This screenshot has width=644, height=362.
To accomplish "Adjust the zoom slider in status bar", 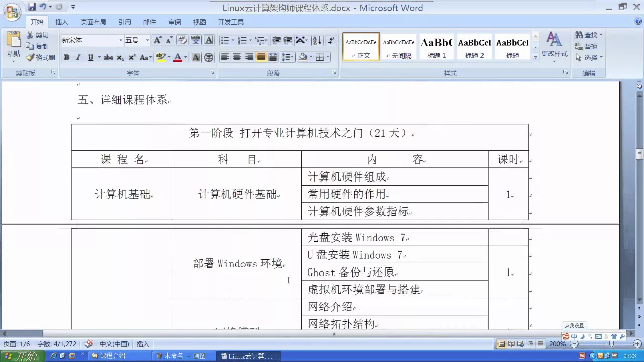I will pos(611,344).
